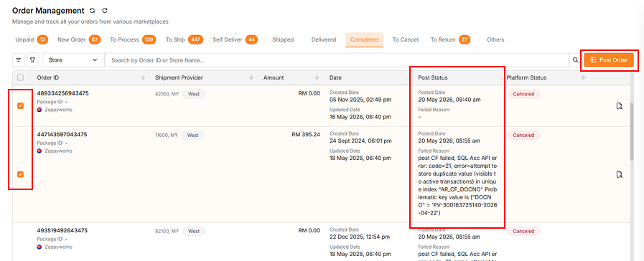Screen dimensions: 644x261
Task: Select the Completed tab
Action: (x=364, y=40)
